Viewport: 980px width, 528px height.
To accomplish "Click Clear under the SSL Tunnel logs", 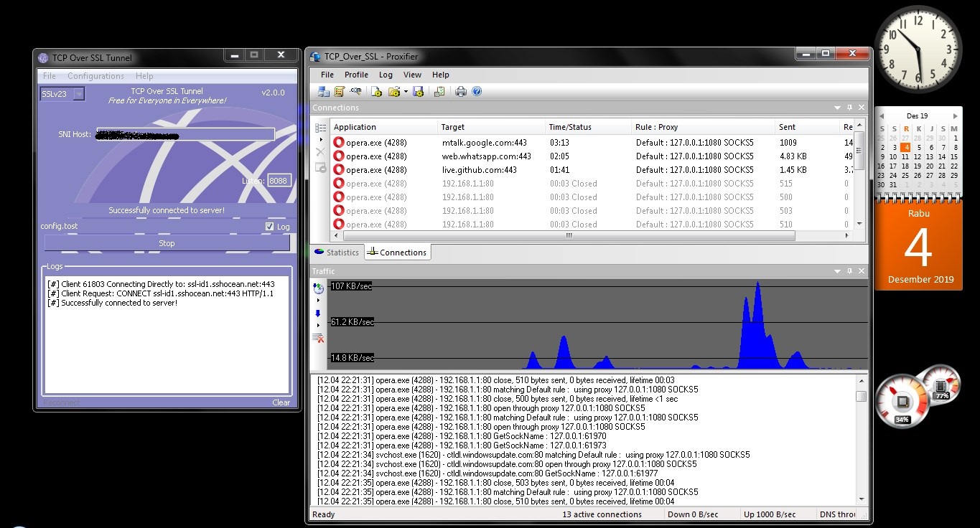I will tap(281, 402).
